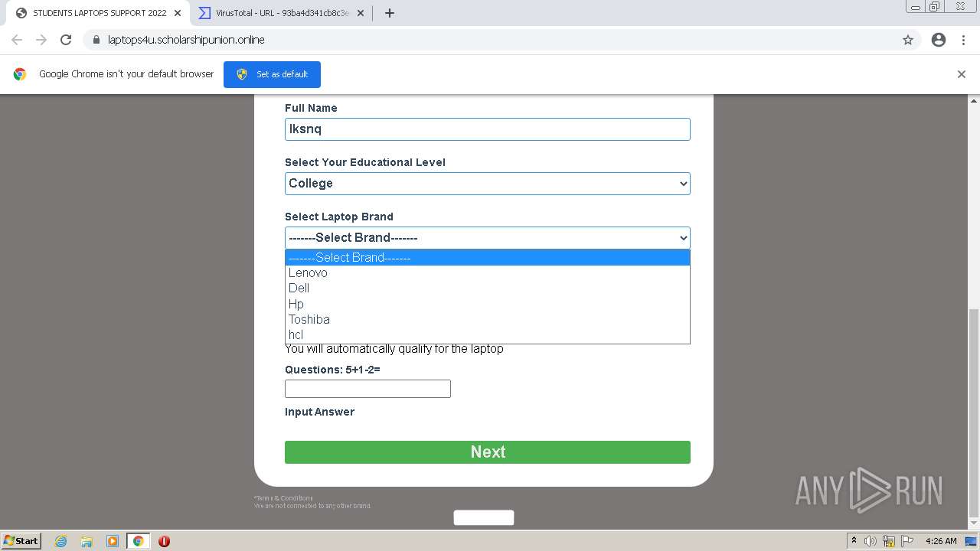Select hcl from the brand list
980x551 pixels.
(488, 334)
